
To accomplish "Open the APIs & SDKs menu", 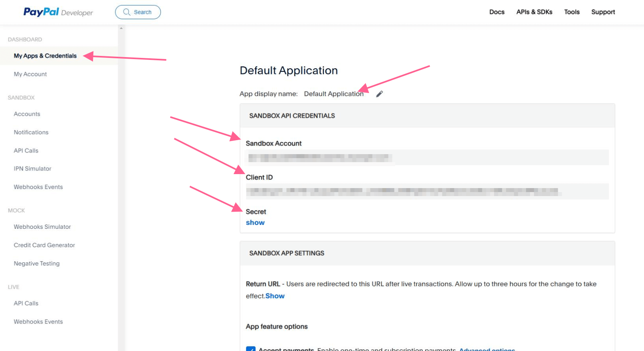I will pos(534,12).
